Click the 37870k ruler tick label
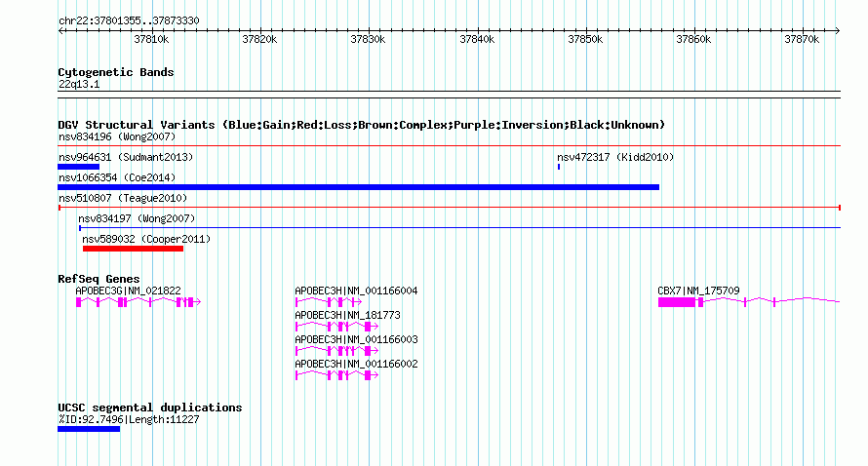Viewport: 868px width, 466px height. [x=802, y=39]
